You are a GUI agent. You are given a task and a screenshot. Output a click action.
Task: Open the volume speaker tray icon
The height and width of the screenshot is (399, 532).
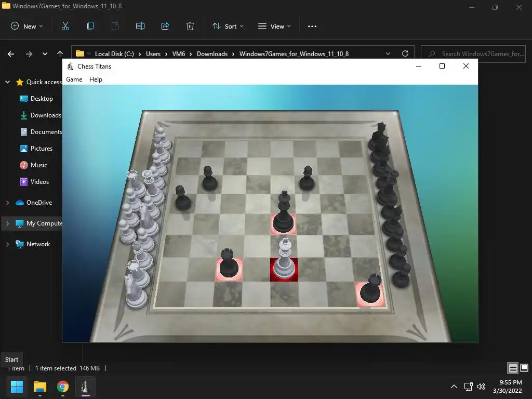[x=481, y=387]
